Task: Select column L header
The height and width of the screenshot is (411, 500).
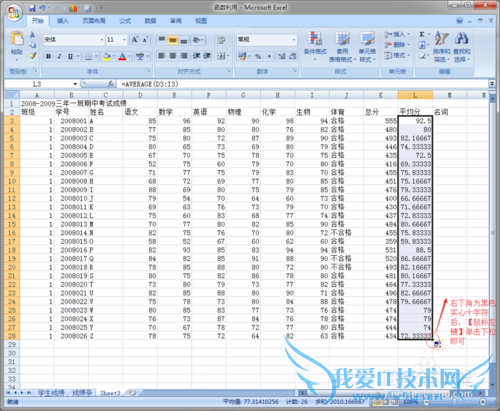Action: click(415, 95)
